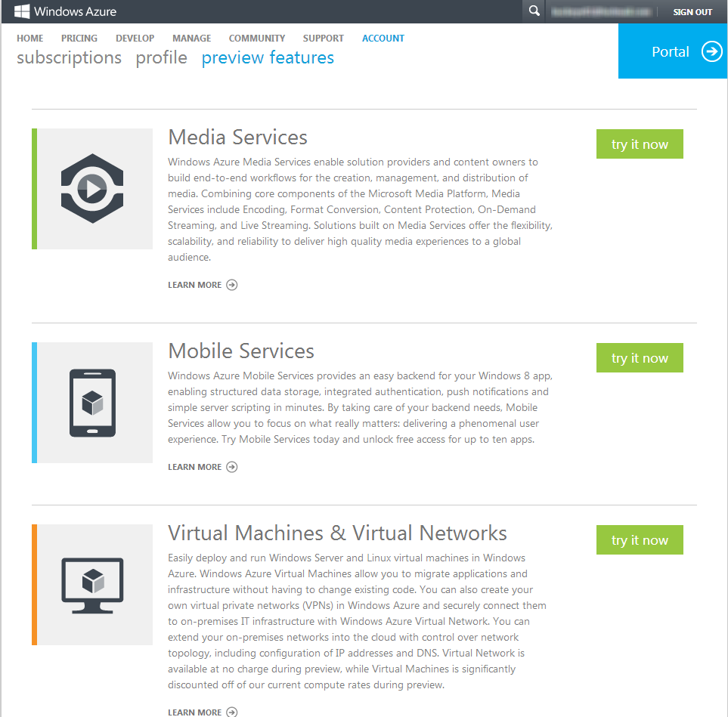Click the Media Services play hexagon icon
Screen dimensions: 728x717
coord(92,188)
